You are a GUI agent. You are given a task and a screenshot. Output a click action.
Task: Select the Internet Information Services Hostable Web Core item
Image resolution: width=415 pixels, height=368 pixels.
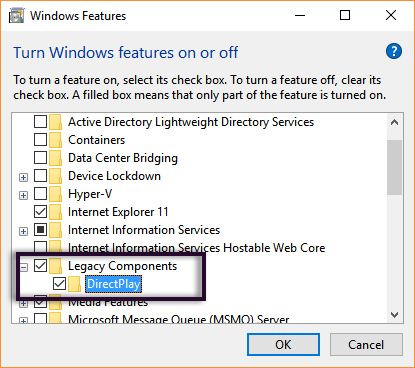coord(196,248)
